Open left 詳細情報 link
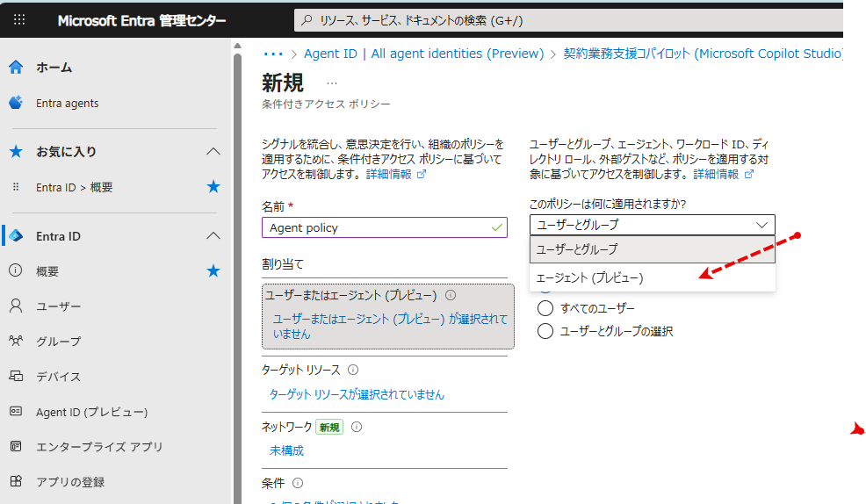The width and height of the screenshot is (866, 504). click(x=389, y=175)
